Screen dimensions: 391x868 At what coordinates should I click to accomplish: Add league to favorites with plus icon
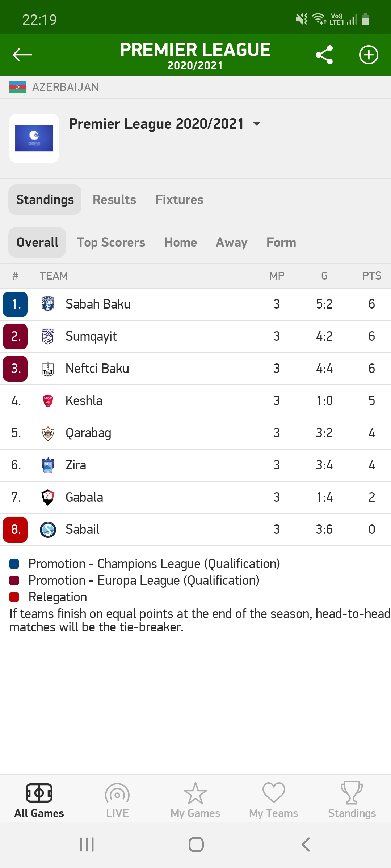coord(369,55)
